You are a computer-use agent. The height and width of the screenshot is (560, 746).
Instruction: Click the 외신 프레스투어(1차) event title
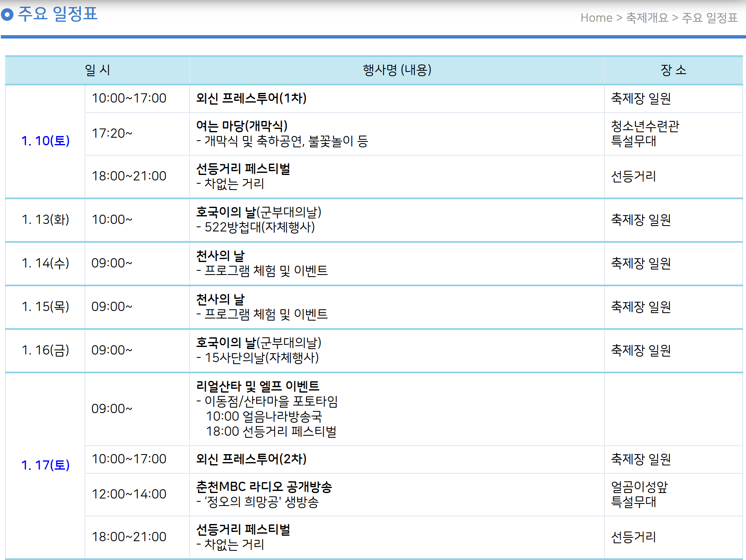(251, 98)
